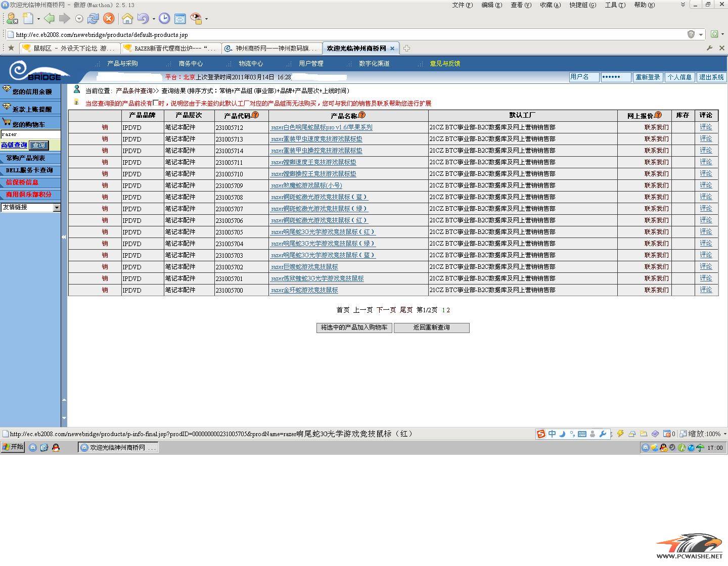Screen dimensions: 728x566
Task: Click the full screen window toolbar icon
Action: click(x=180, y=19)
